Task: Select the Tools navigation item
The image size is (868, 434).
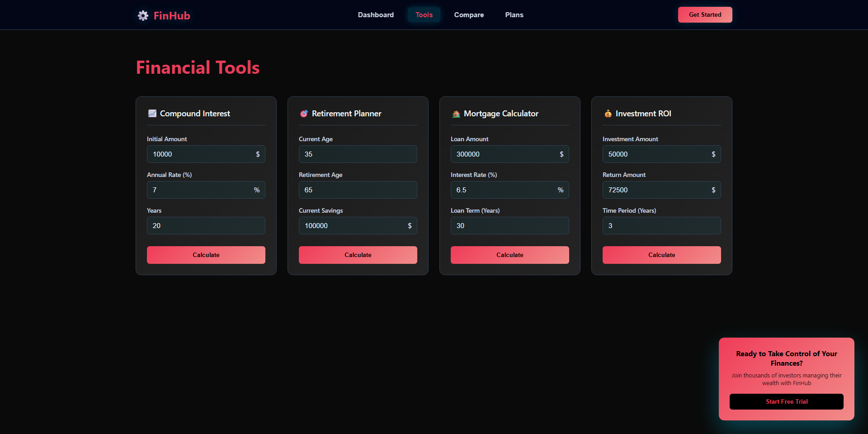Action: click(424, 14)
